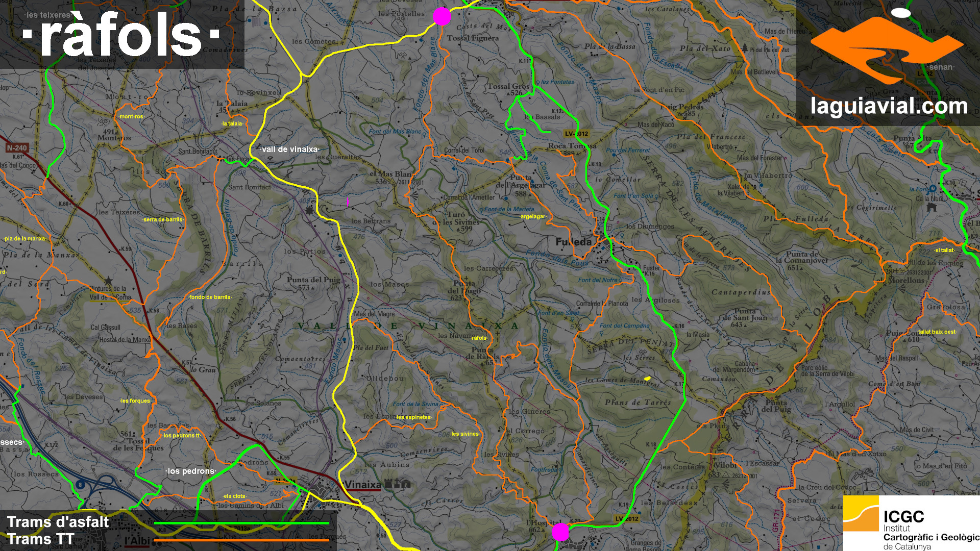Click the magenta marker near l'Hospital
The height and width of the screenshot is (551, 980).
[x=560, y=532]
